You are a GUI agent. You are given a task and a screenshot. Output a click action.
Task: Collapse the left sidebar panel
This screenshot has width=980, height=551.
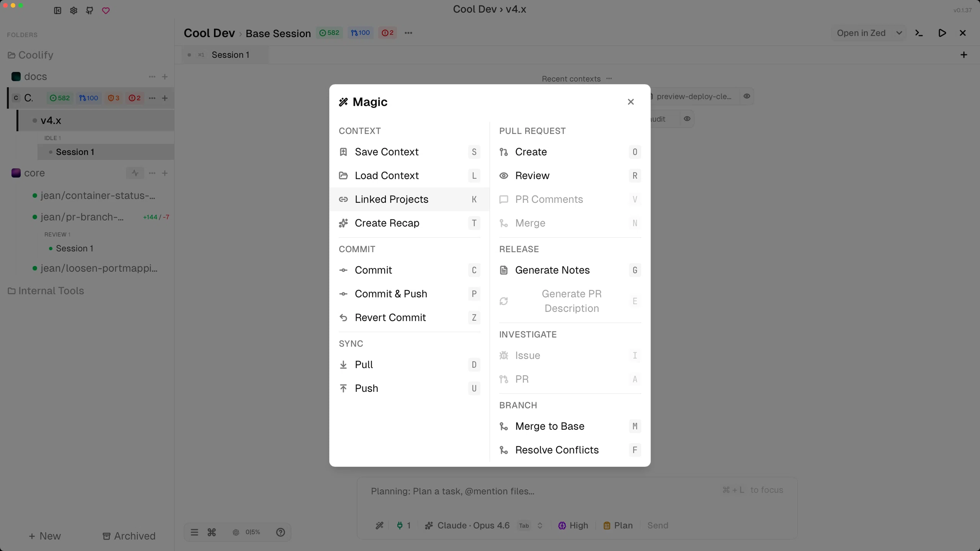point(57,10)
